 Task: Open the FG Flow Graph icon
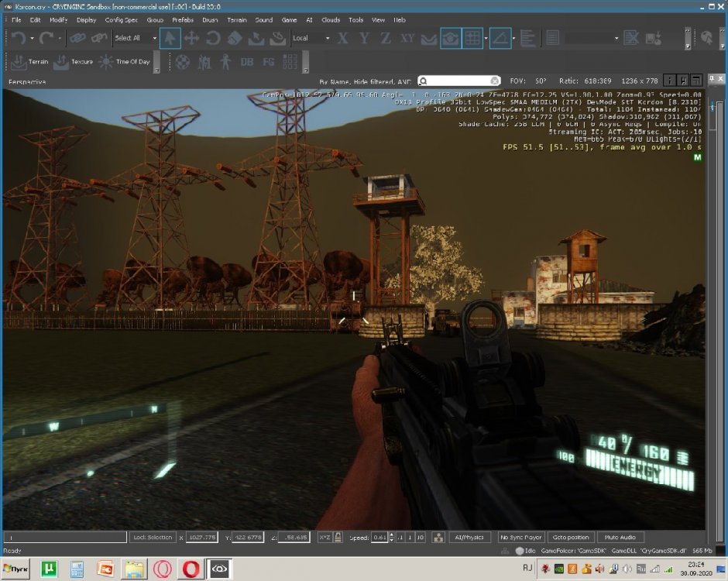(269, 62)
